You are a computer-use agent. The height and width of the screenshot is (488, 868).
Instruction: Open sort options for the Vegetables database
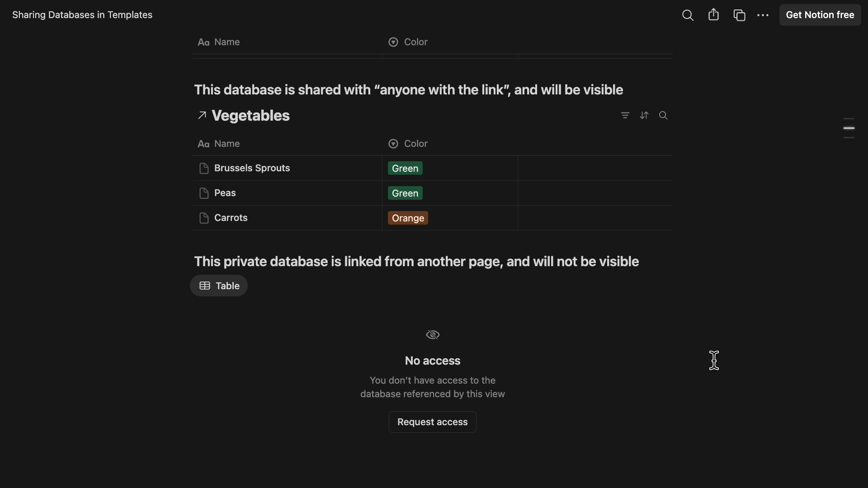(644, 115)
